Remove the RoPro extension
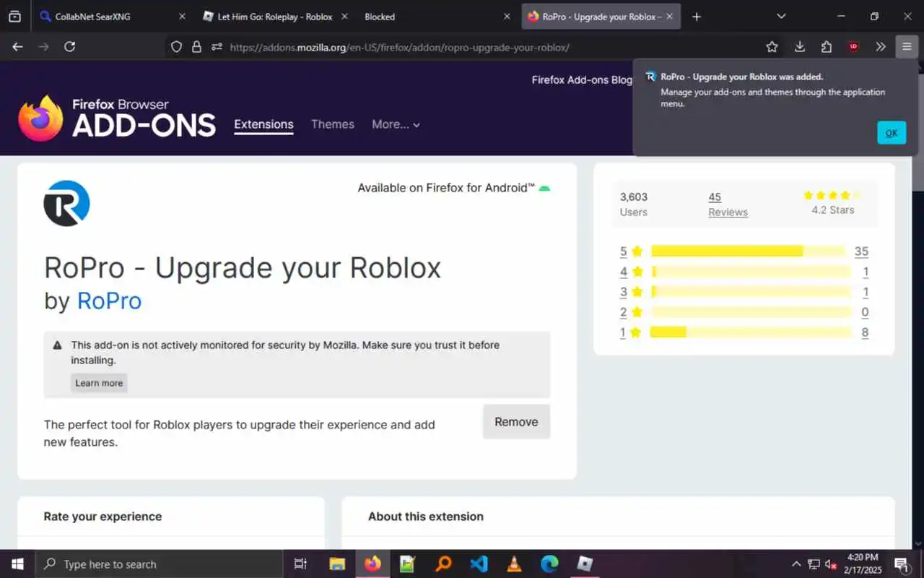This screenshot has width=924, height=578. 516,422
